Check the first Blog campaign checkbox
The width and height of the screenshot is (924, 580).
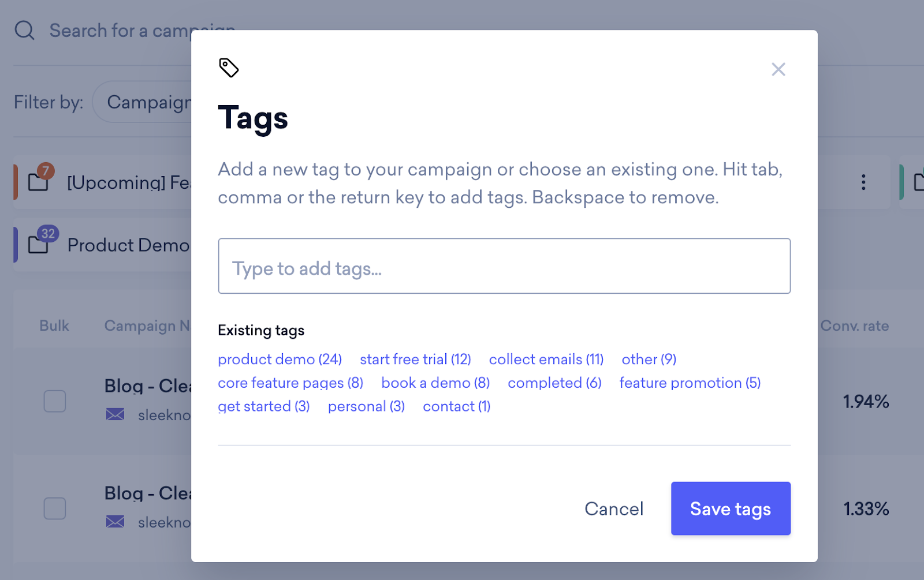tap(55, 401)
